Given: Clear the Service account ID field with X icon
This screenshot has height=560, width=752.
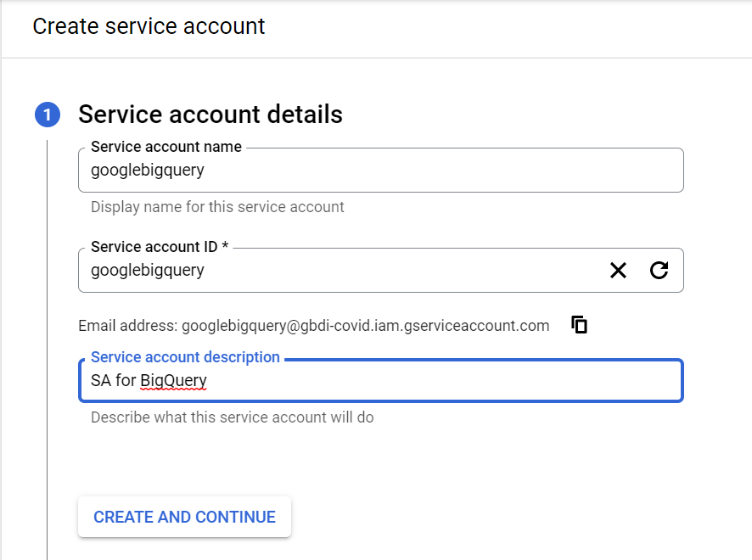Looking at the screenshot, I should (x=618, y=271).
